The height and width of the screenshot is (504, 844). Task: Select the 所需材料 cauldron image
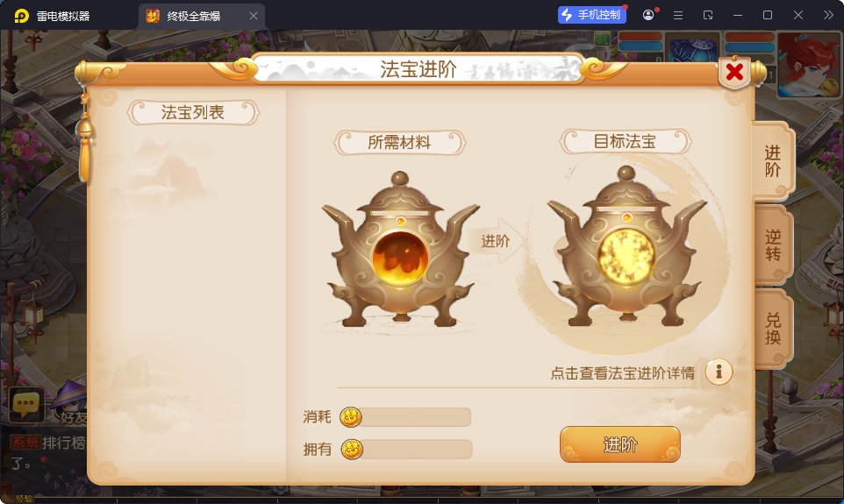pyautogui.click(x=400, y=250)
